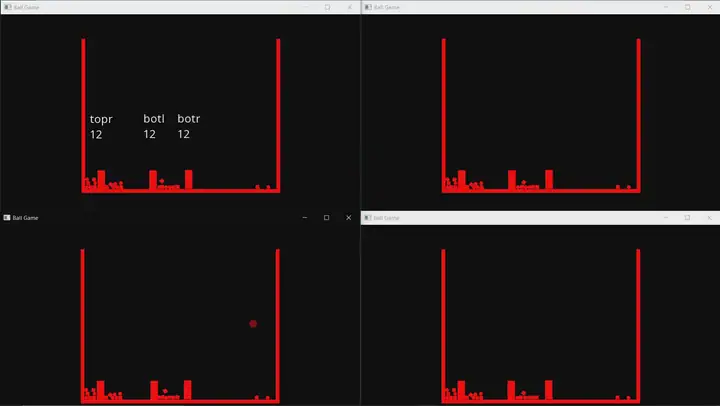This screenshot has width=720, height=406.
Task: Click the 'botl' label
Action: pos(154,118)
